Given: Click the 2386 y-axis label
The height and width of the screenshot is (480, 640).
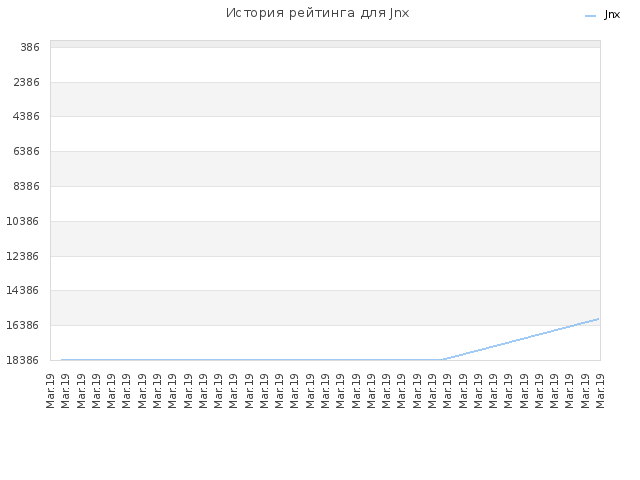Looking at the screenshot, I should pos(27,82).
